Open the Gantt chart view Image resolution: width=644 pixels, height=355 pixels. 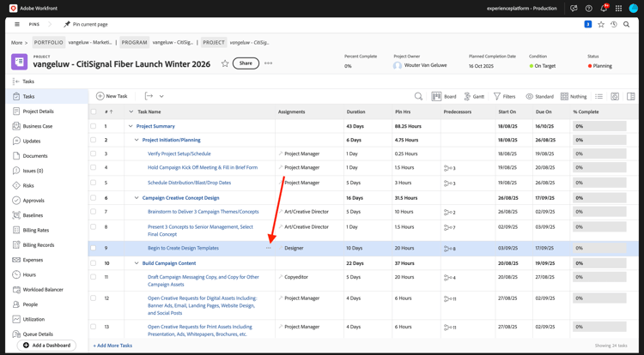coord(473,97)
